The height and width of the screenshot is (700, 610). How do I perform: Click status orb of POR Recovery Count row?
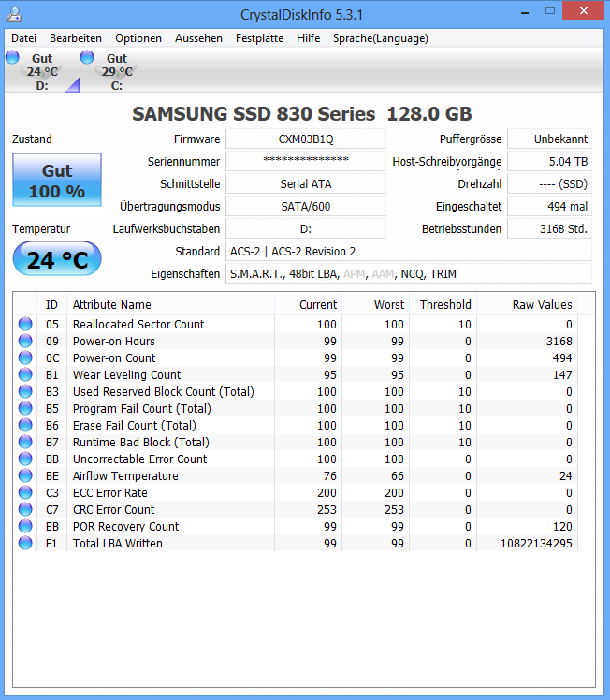pos(25,526)
